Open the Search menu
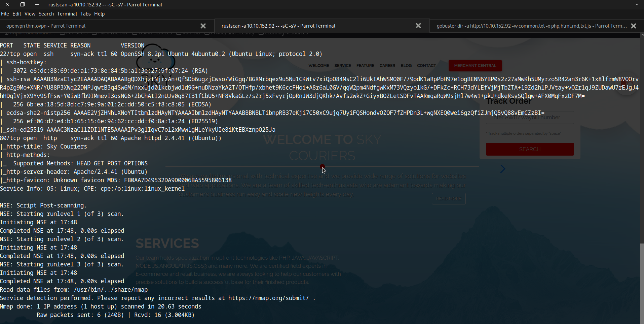 pos(46,14)
